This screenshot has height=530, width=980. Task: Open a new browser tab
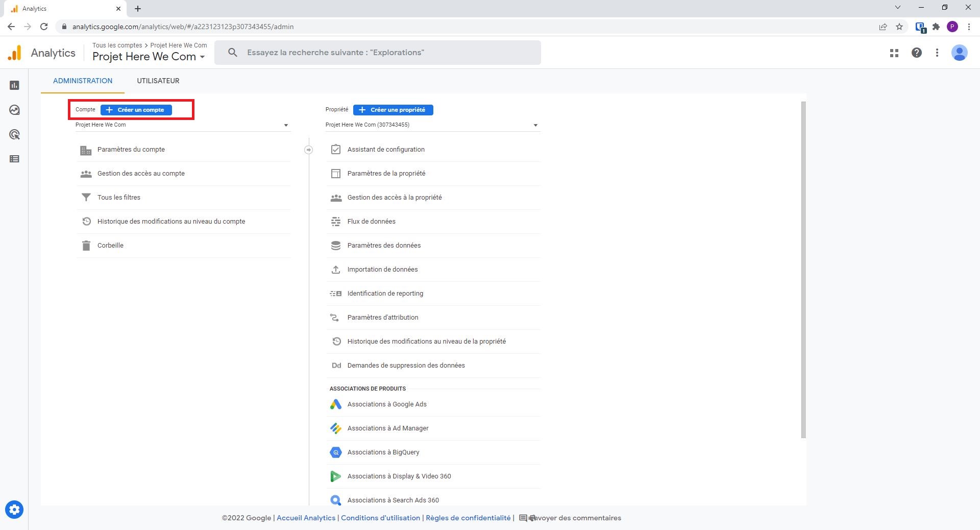138,9
